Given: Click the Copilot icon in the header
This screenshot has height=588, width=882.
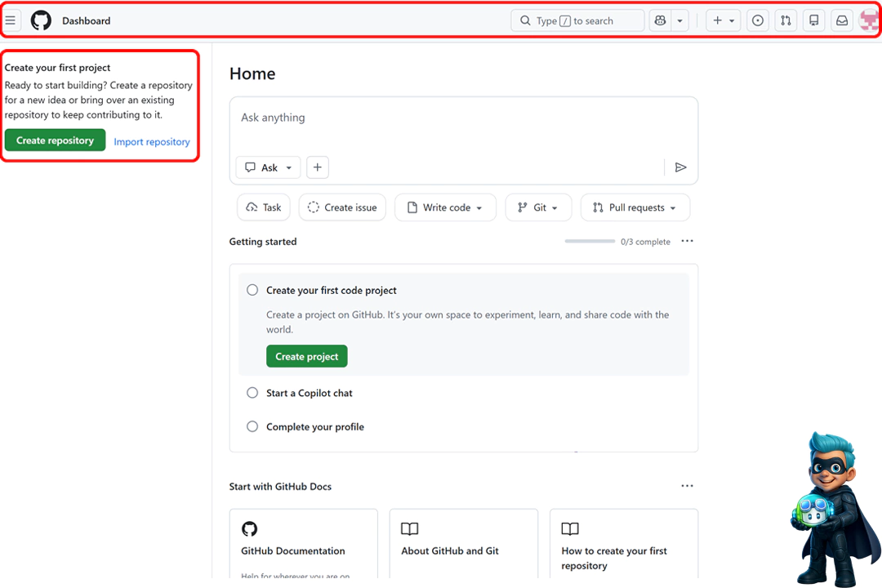Looking at the screenshot, I should click(x=660, y=20).
